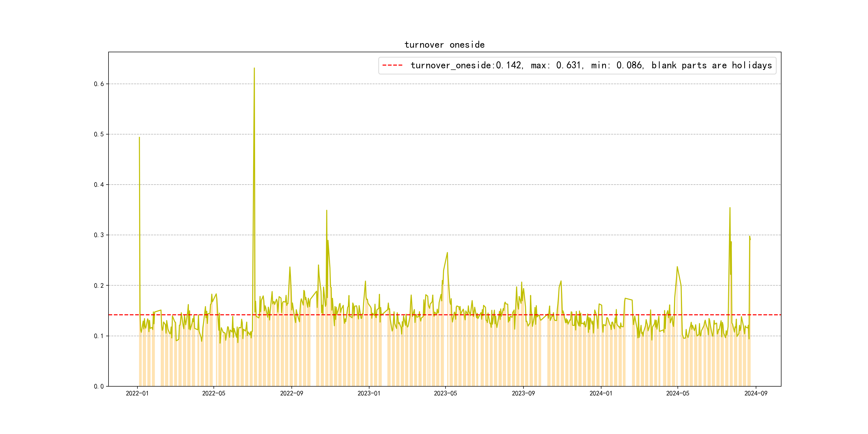Click the peak of the tallest spike
868x434 pixels.
254,68
